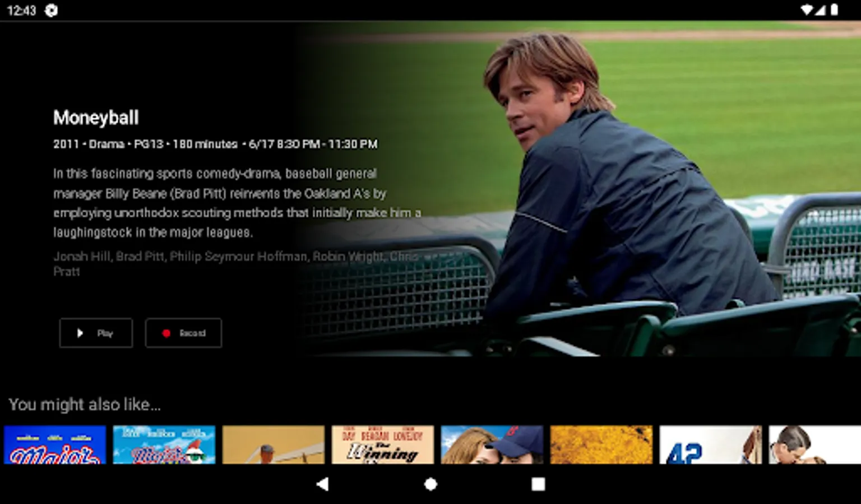Tap the Android home circle button
Screen dimensions: 861x504
[430, 484]
